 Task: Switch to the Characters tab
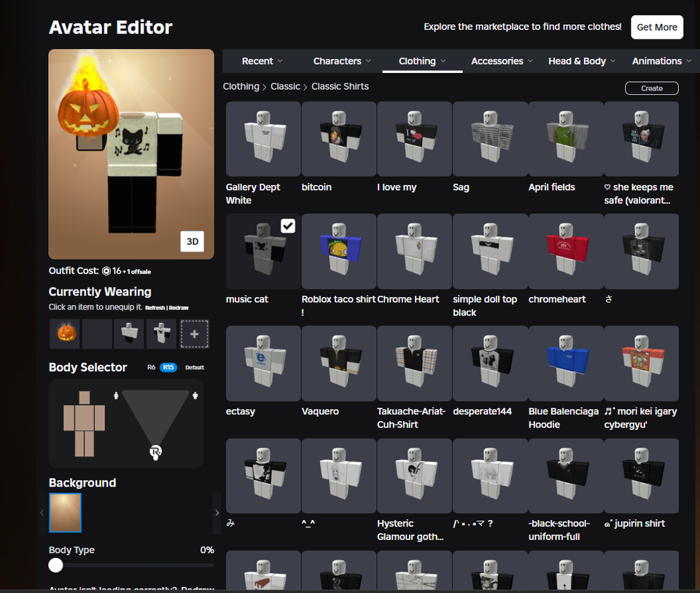(x=341, y=61)
